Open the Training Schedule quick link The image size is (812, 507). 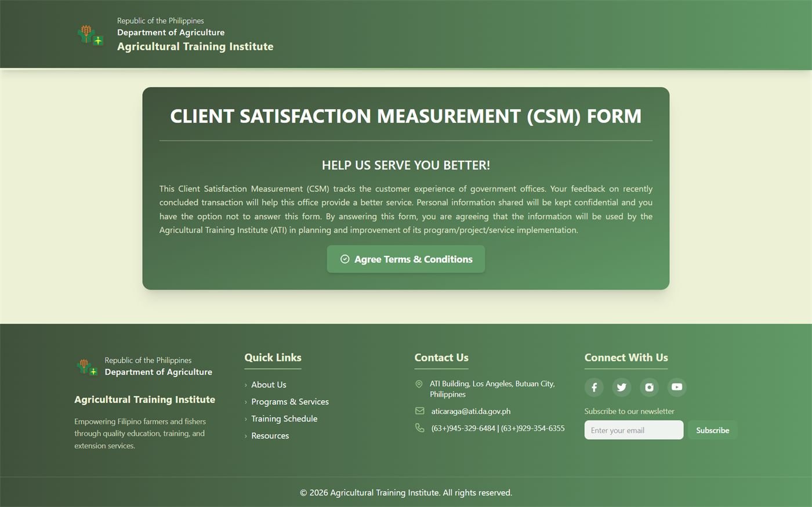pyautogui.click(x=284, y=418)
